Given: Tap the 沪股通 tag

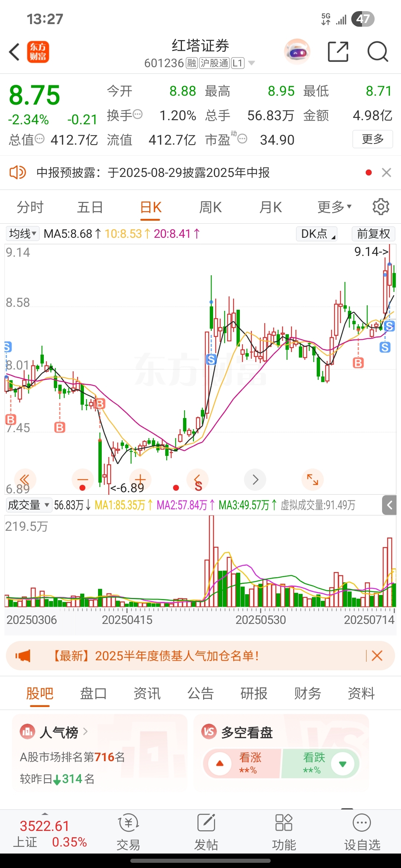Looking at the screenshot, I should 214,63.
